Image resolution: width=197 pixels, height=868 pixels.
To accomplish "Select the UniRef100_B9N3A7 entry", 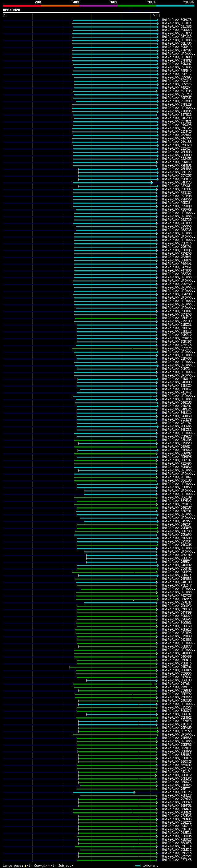I will coord(176,64).
